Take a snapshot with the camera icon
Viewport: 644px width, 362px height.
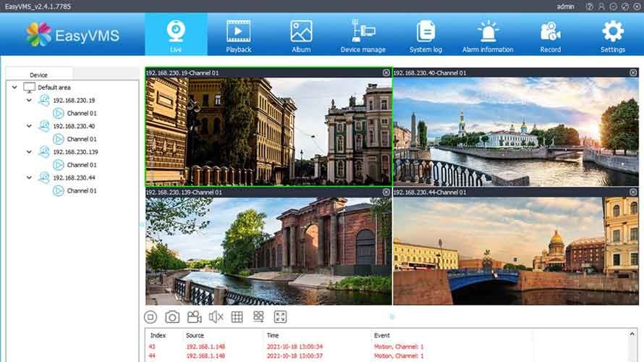tap(172, 316)
